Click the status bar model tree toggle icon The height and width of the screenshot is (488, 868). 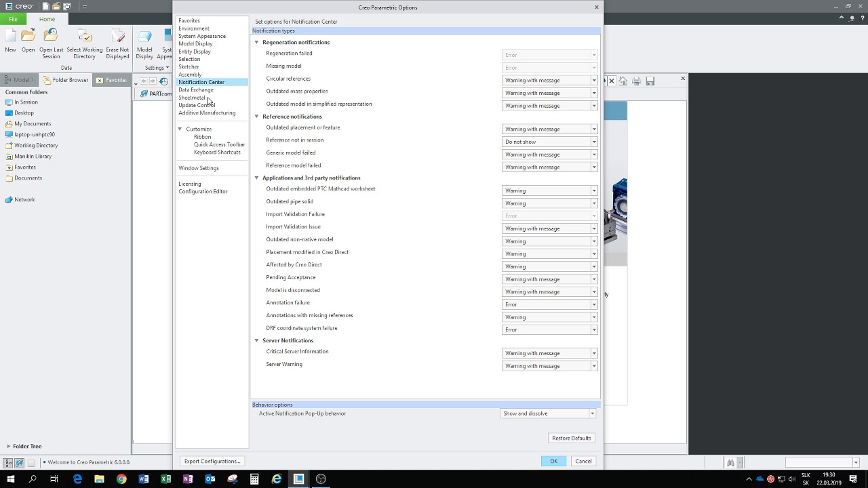click(8, 463)
